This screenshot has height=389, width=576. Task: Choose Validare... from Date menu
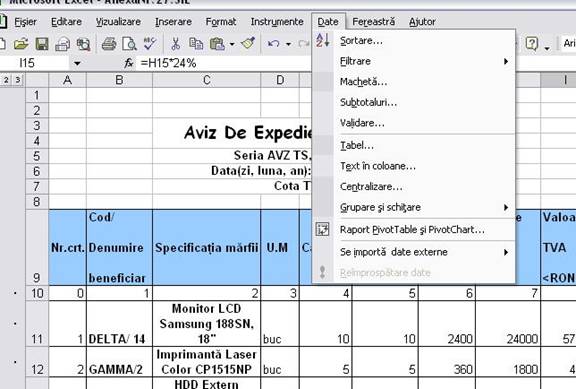pyautogui.click(x=414, y=123)
